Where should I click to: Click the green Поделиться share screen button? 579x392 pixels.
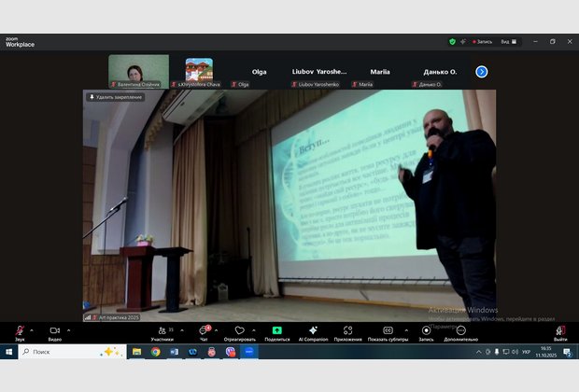[x=277, y=330]
